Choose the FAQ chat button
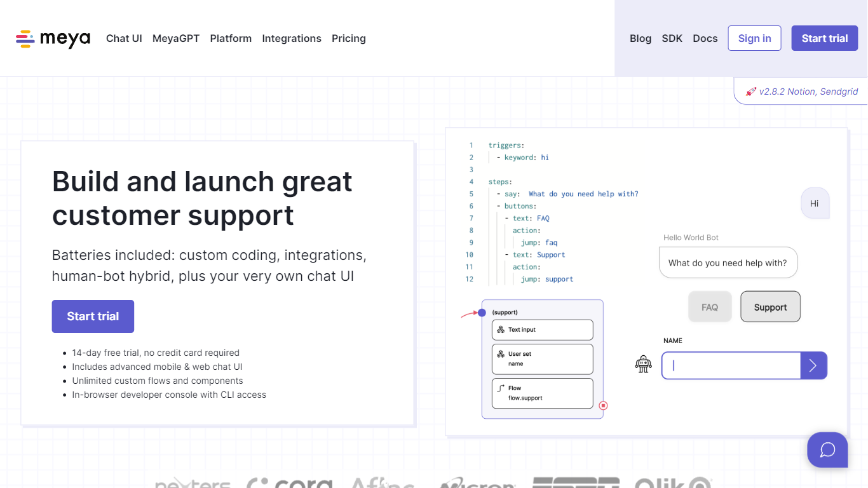Screen dimensions: 868x488 coord(710,308)
